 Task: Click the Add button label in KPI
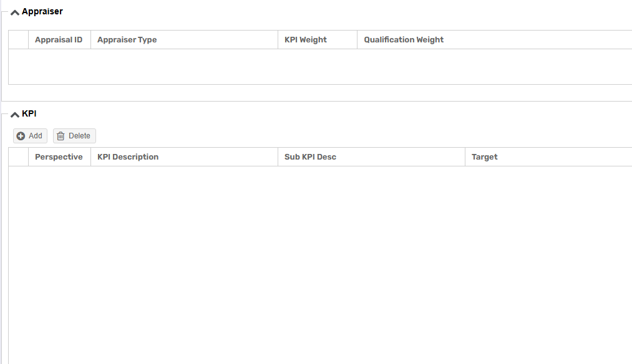point(35,136)
